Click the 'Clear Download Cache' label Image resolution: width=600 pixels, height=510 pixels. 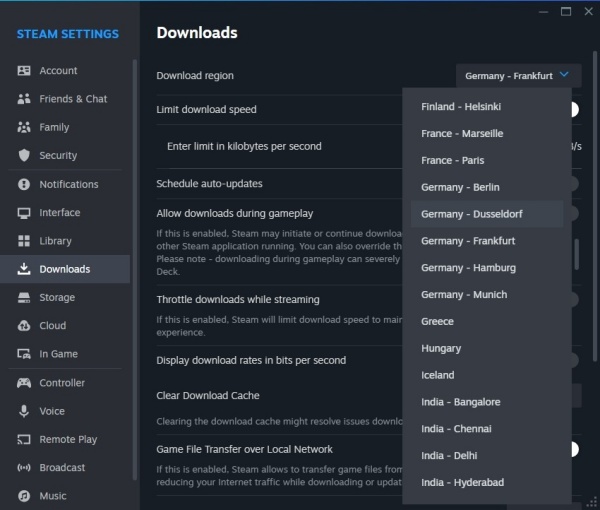pyautogui.click(x=208, y=396)
